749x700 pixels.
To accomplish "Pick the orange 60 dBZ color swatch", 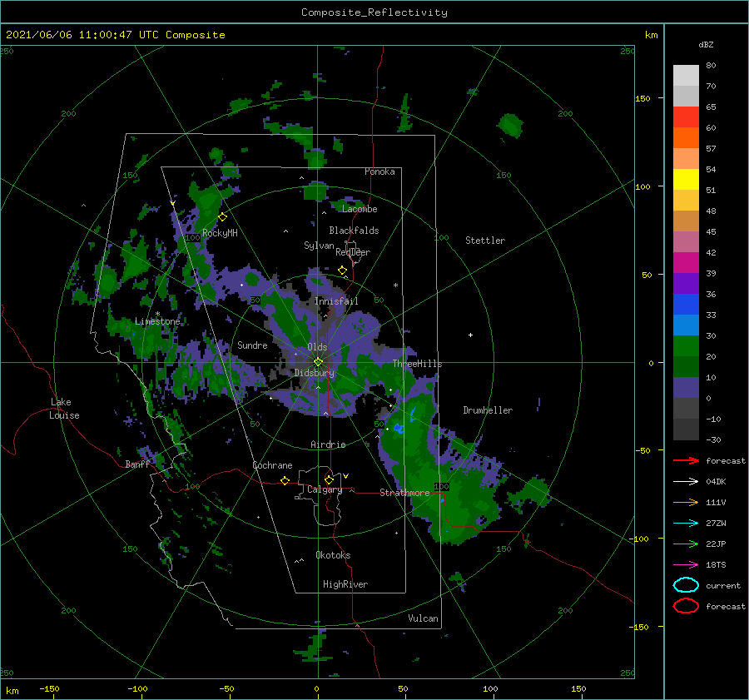I will 686,137.
